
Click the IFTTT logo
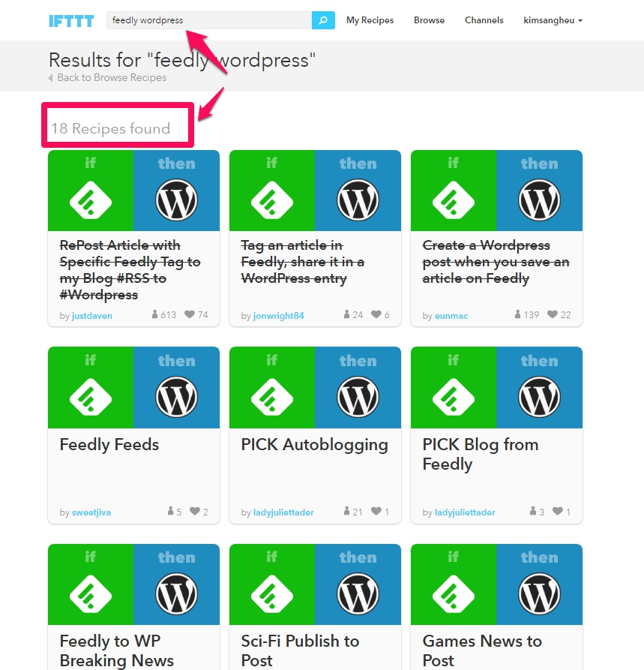(71, 20)
